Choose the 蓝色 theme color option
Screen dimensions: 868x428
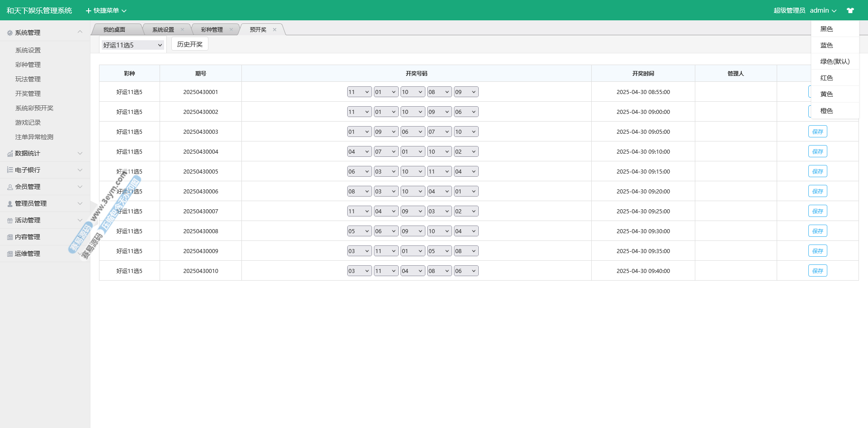pos(826,45)
